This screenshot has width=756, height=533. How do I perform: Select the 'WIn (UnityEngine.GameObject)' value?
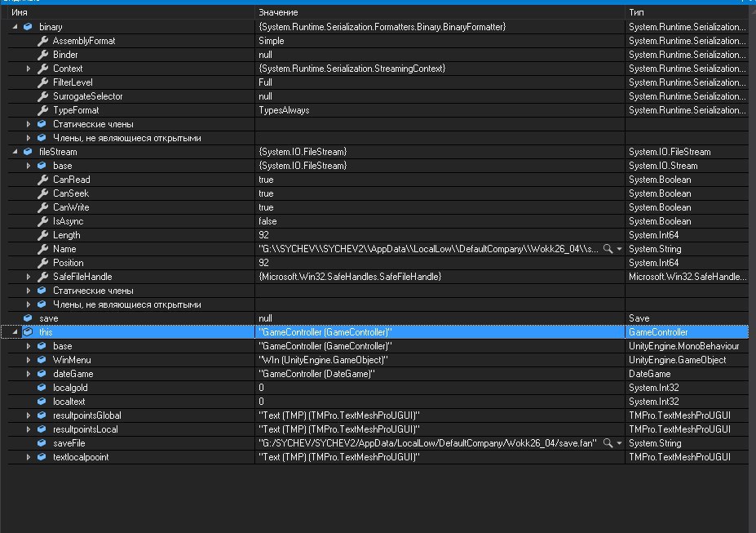[324, 360]
